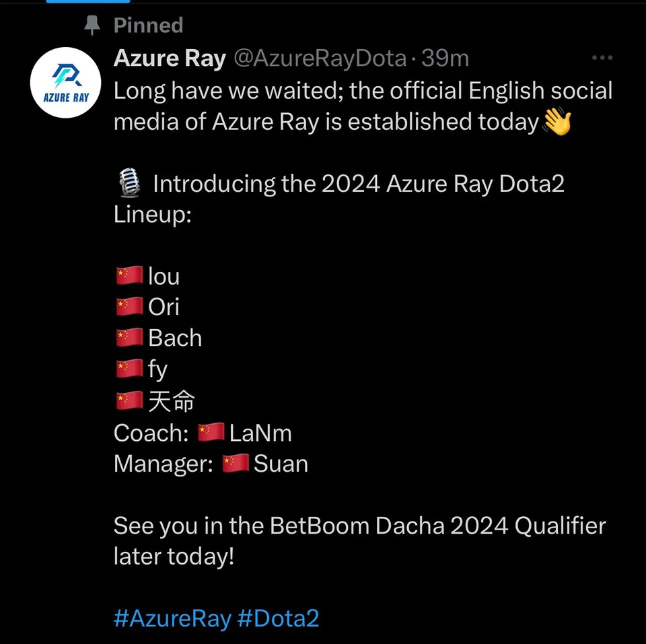Open the three-dot more options menu
Image resolution: width=646 pixels, height=644 pixels.
602,57
